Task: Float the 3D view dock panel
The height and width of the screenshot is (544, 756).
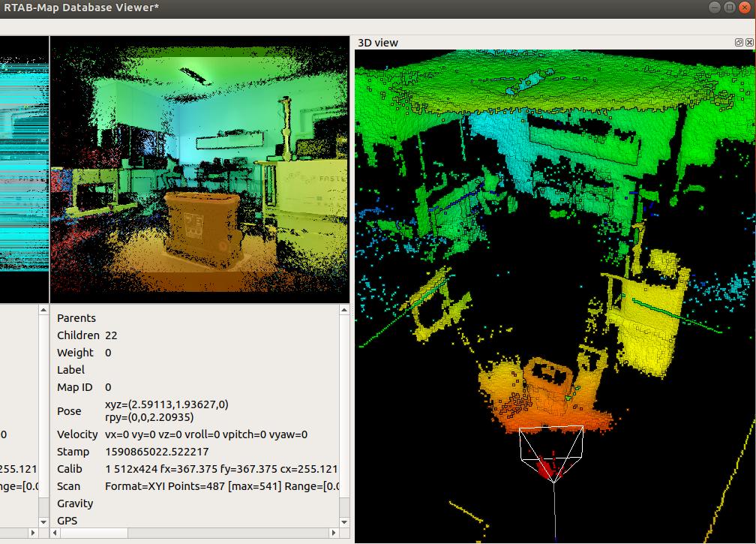Action: tap(739, 43)
